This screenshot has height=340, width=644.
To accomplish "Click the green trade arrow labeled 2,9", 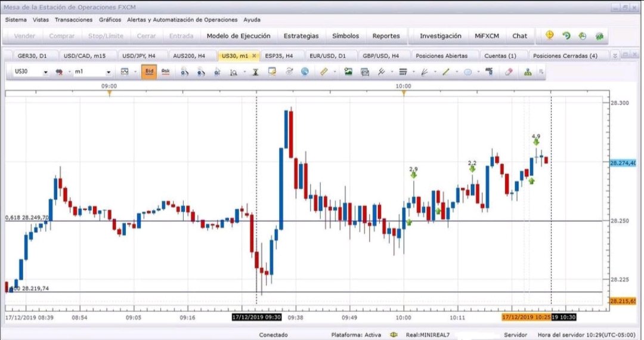I will [413, 175].
